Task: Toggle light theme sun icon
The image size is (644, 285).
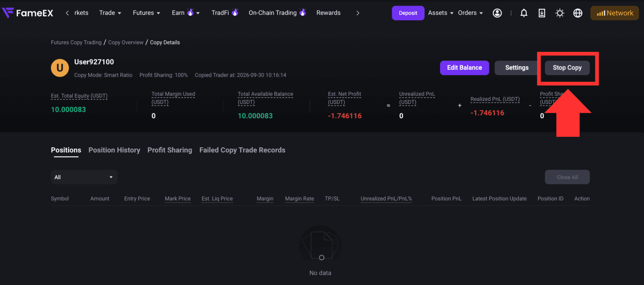Action: [560, 13]
